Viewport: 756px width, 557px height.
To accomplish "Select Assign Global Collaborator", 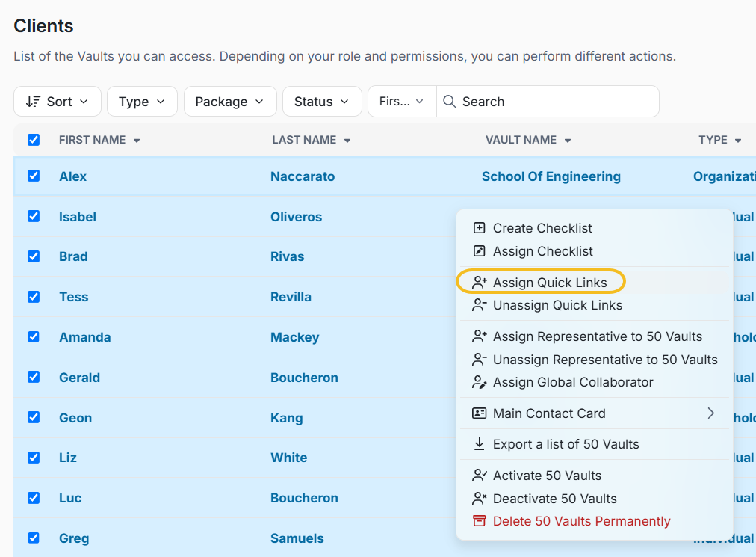I will (x=594, y=382).
